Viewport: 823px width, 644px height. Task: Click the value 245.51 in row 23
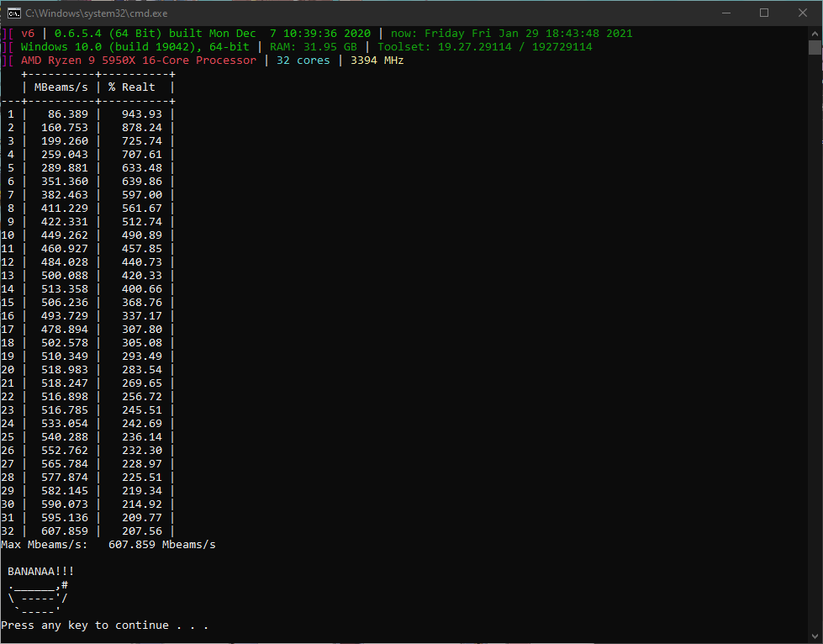coord(142,410)
